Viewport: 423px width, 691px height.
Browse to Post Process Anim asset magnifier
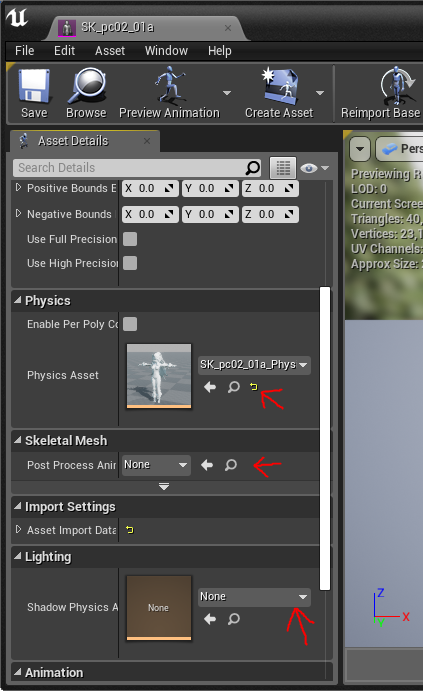[231, 465]
